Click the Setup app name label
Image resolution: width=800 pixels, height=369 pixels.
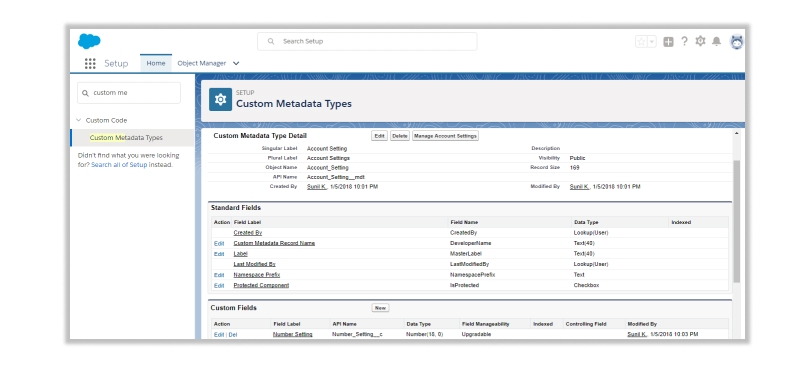click(116, 63)
